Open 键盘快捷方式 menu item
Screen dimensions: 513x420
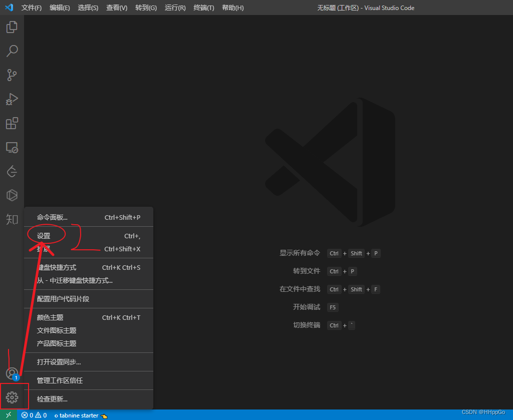coord(89,267)
